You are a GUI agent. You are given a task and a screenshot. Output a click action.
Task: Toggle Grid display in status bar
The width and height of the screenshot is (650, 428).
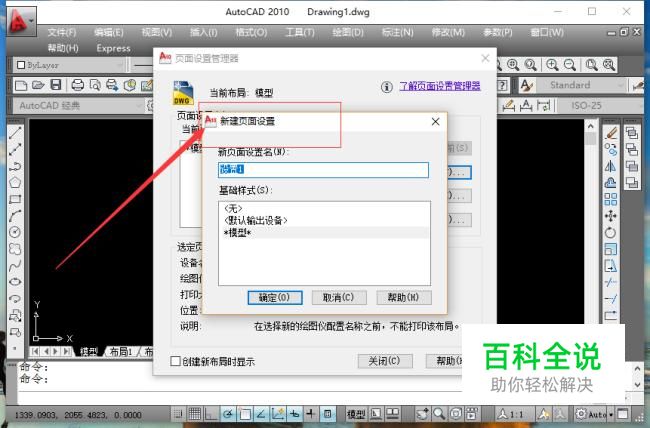click(195, 413)
